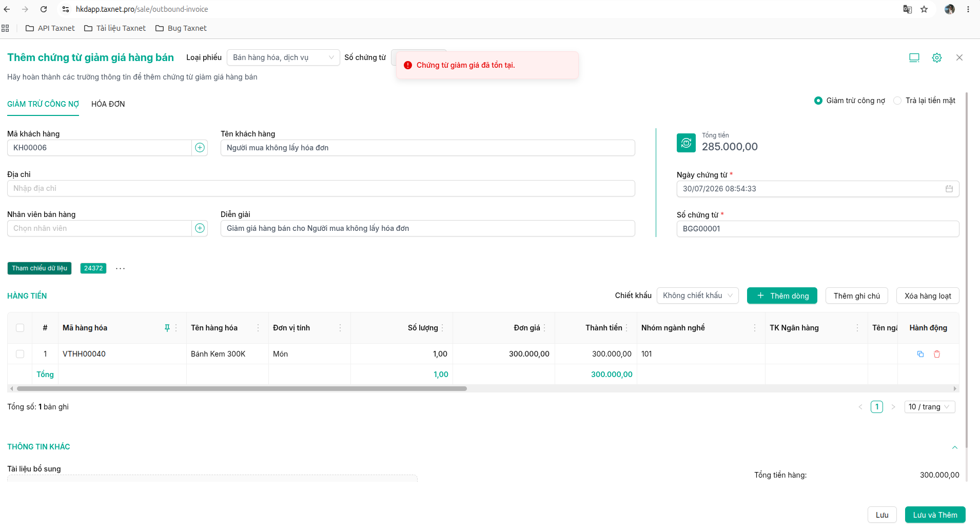This screenshot has width=980, height=531.
Task: Open the Loại phiếu dropdown
Action: pos(283,57)
